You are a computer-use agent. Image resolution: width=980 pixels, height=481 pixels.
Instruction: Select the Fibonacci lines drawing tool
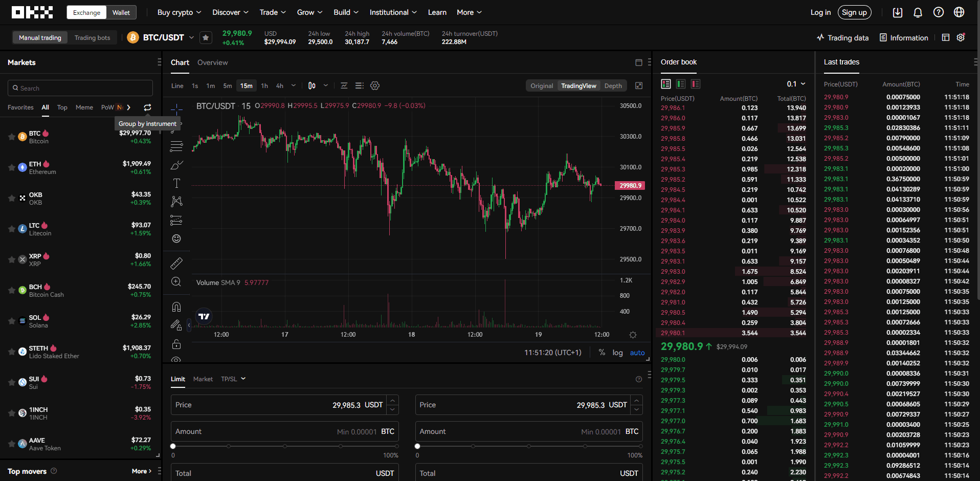176,147
